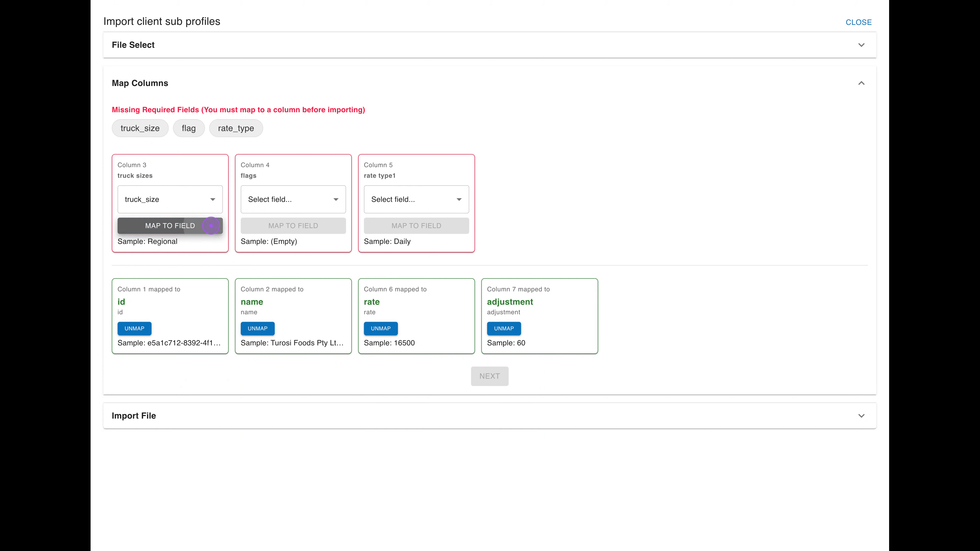980x551 pixels.
Task: Open the truck_size dropdown in Column 3
Action: 170,199
